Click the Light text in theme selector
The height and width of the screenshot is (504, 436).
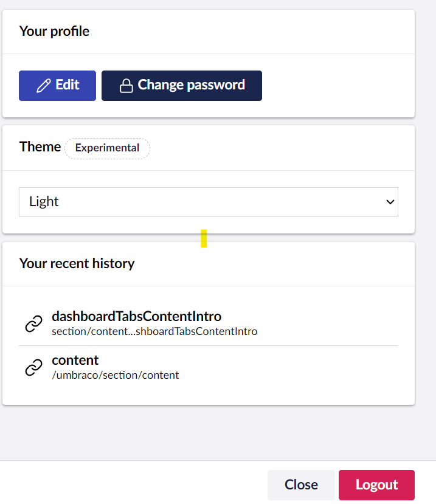[x=44, y=202]
